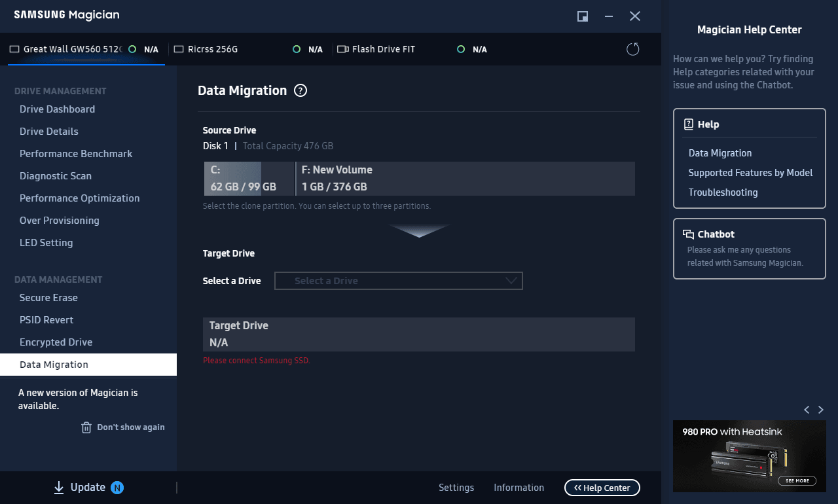Click the Ricrss 256G status indicator
Screen dimensions: 838x504
click(297, 49)
